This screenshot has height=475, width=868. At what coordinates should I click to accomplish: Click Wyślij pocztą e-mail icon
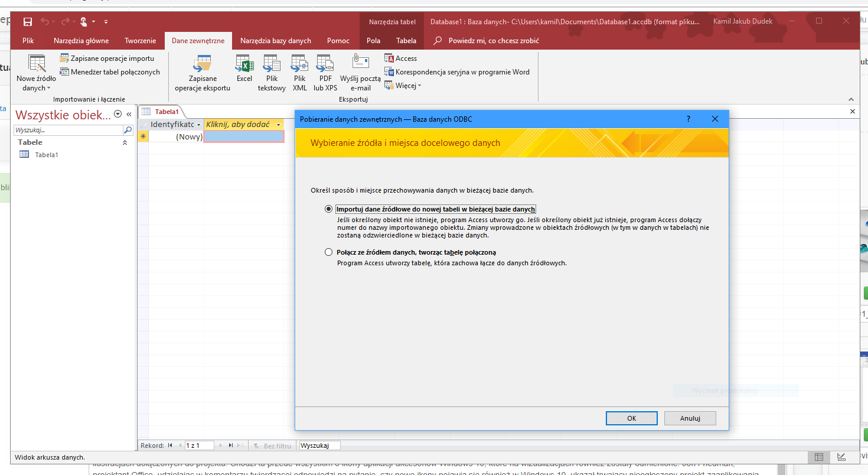(361, 73)
